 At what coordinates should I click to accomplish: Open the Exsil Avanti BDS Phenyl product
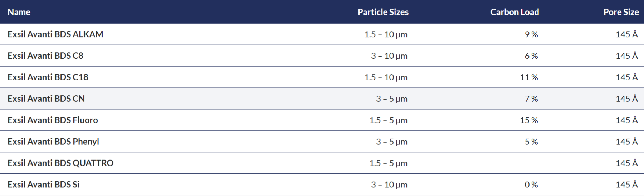pyautogui.click(x=53, y=142)
